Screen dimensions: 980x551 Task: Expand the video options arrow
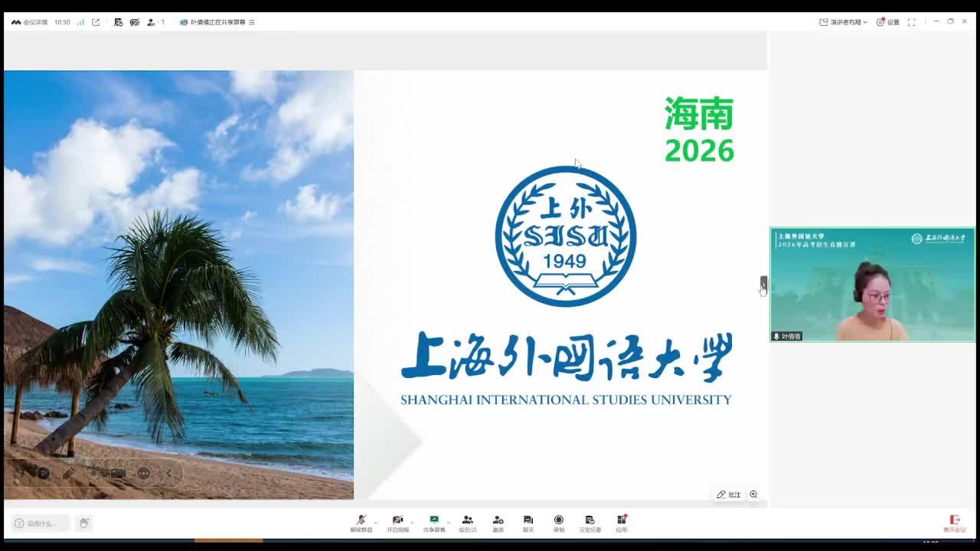click(412, 523)
